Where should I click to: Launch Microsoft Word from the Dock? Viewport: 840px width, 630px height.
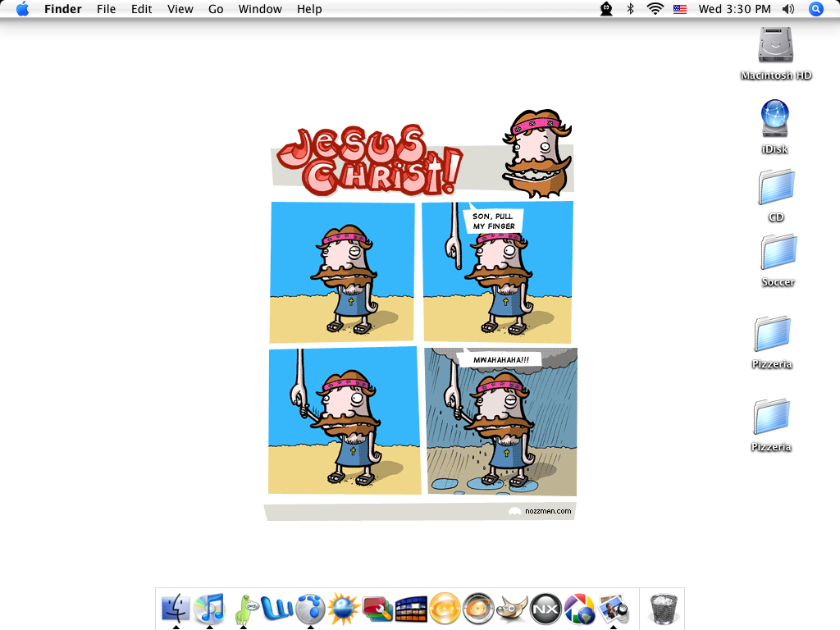pos(276,609)
